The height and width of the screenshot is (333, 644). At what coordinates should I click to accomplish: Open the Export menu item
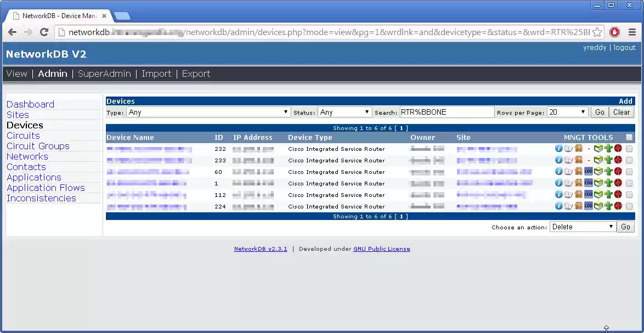(x=196, y=74)
